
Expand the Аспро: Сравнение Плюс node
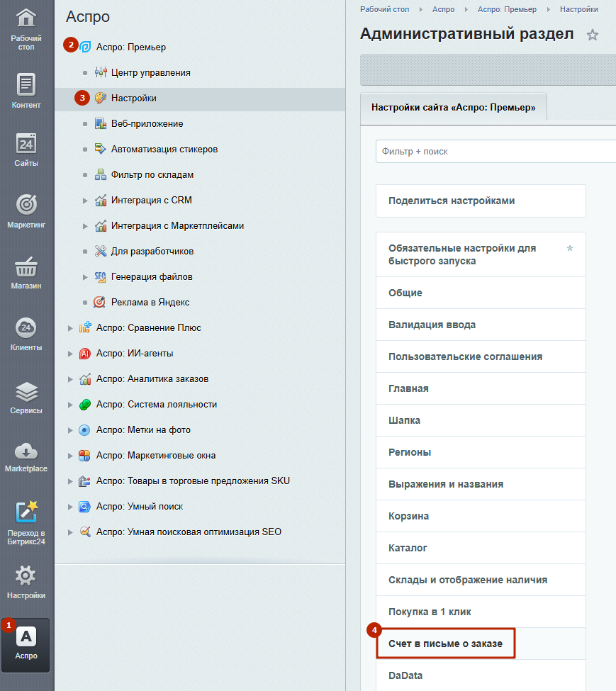[x=70, y=328]
